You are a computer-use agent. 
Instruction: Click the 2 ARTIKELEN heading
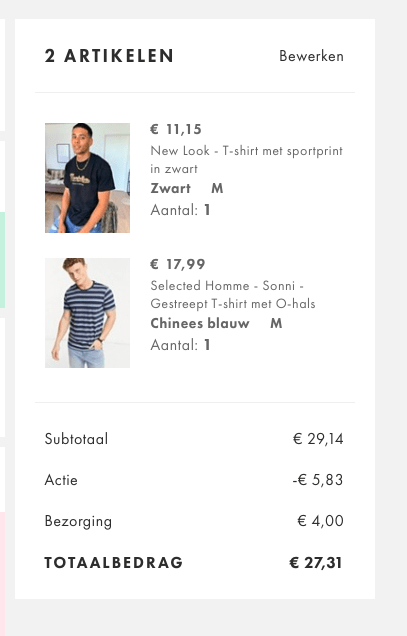[x=109, y=56]
